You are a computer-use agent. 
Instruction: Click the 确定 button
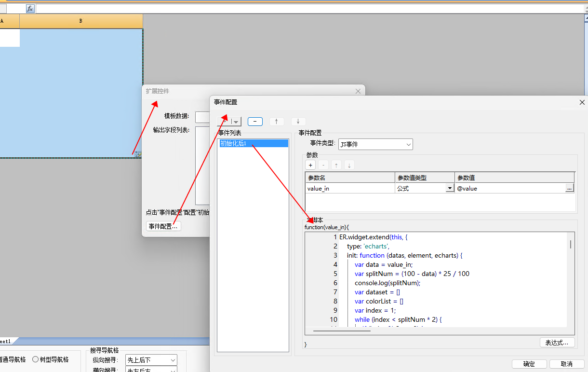[529, 364]
